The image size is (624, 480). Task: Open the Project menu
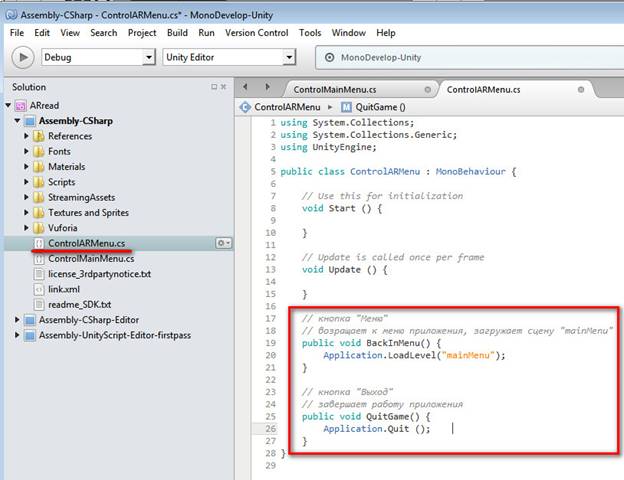pos(142,33)
